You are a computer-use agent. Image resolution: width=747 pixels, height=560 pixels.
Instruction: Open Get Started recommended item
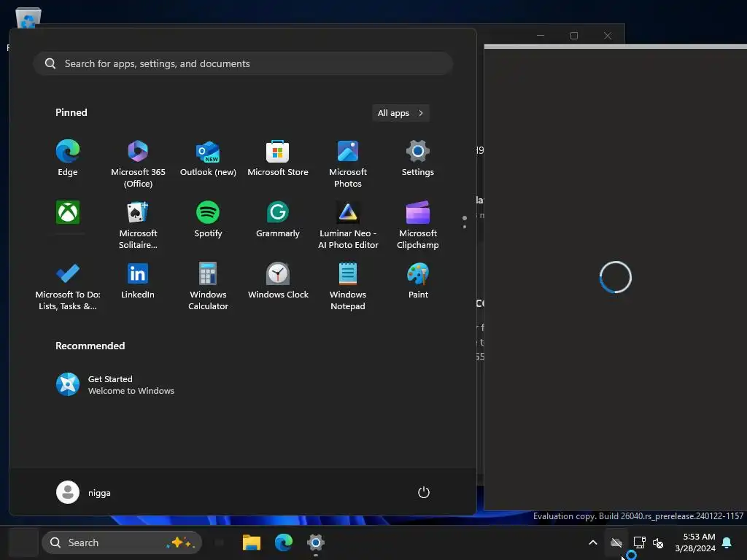click(115, 385)
